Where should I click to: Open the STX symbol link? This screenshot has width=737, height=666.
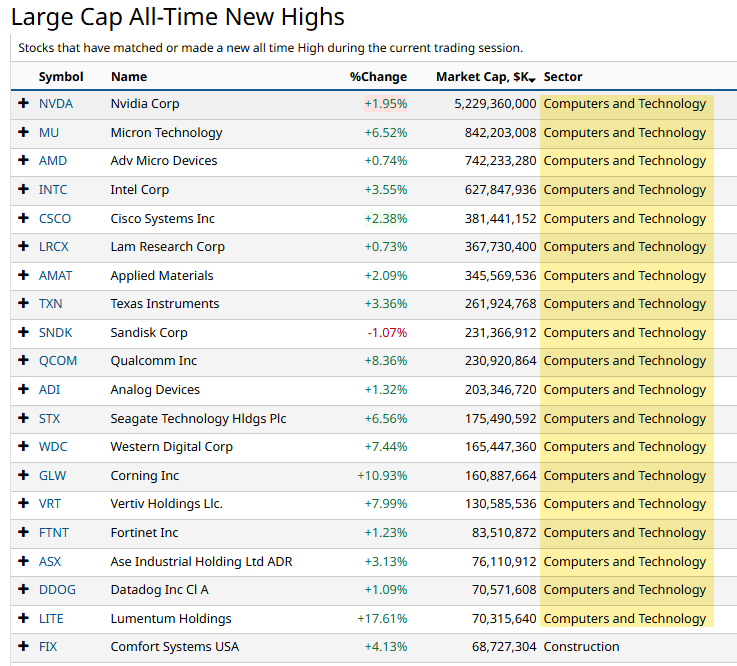(x=49, y=418)
